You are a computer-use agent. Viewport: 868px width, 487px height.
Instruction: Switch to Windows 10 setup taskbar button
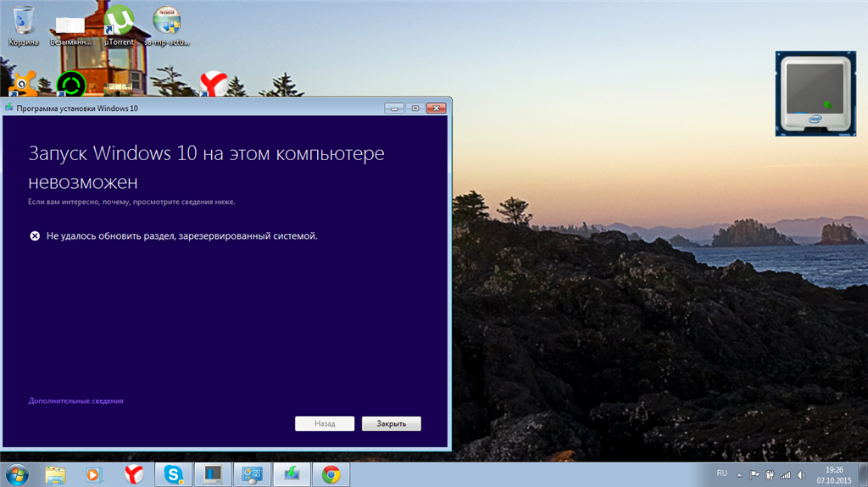(292, 475)
